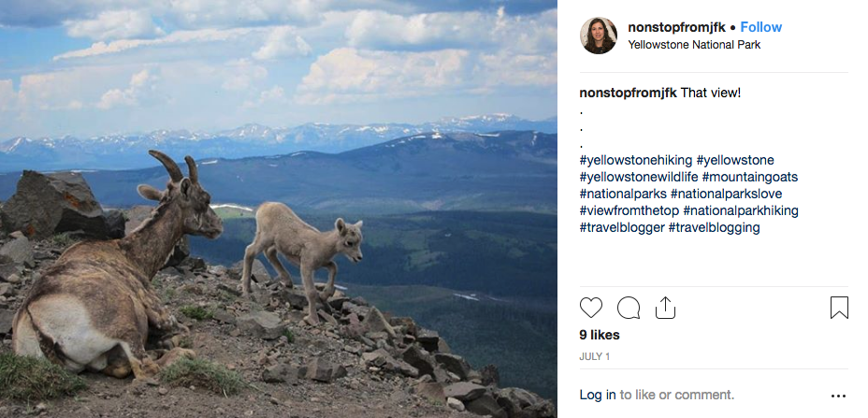Screen dimensions: 868x418
Task: Open more options via the three dots
Action: point(838,396)
